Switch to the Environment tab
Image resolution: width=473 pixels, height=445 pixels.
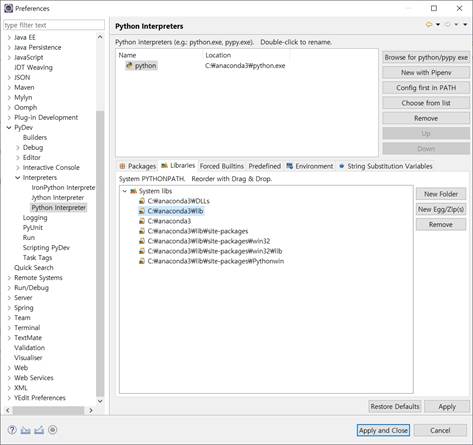[x=310, y=166]
